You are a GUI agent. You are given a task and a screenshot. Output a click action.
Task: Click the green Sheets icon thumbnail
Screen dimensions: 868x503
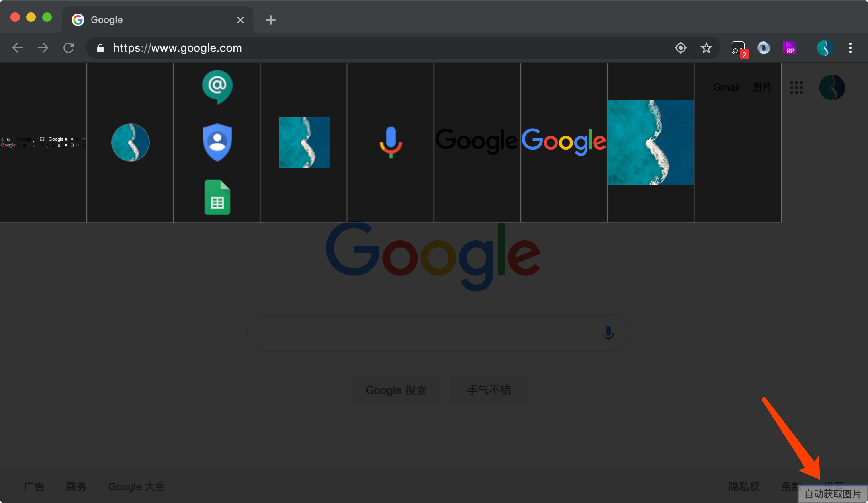pos(217,197)
